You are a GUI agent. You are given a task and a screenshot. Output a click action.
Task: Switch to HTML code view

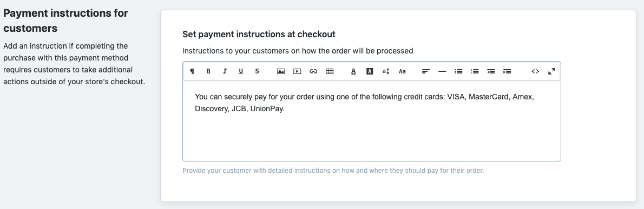coord(535,71)
